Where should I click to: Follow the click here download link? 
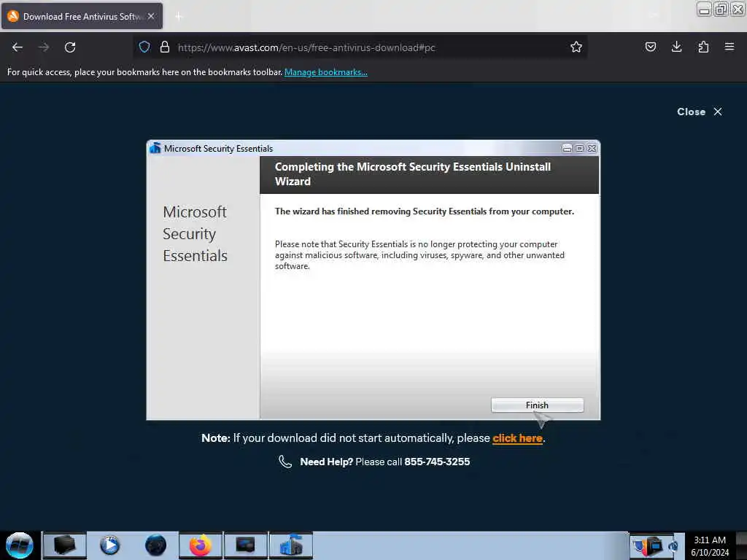[x=517, y=438]
